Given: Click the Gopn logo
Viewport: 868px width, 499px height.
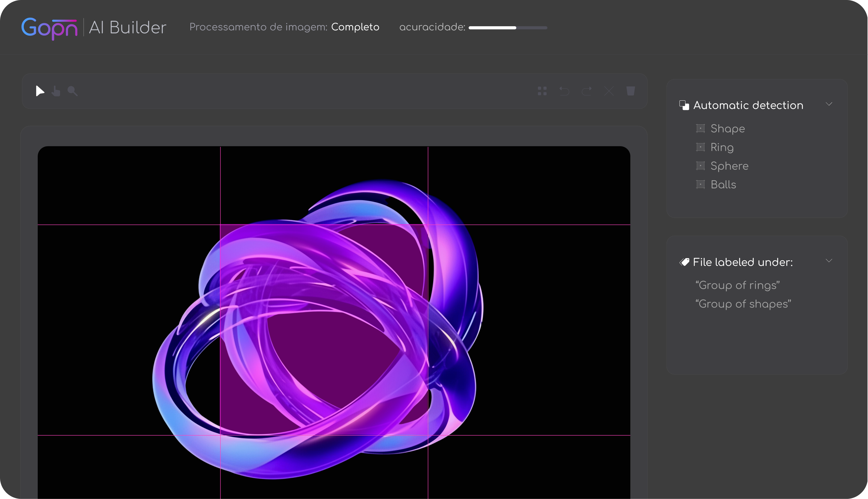Looking at the screenshot, I should pos(50,28).
